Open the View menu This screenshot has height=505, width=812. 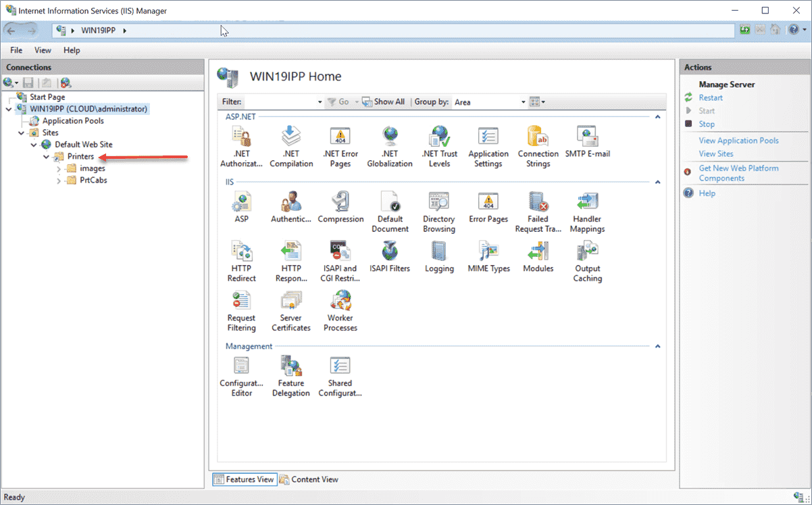43,50
